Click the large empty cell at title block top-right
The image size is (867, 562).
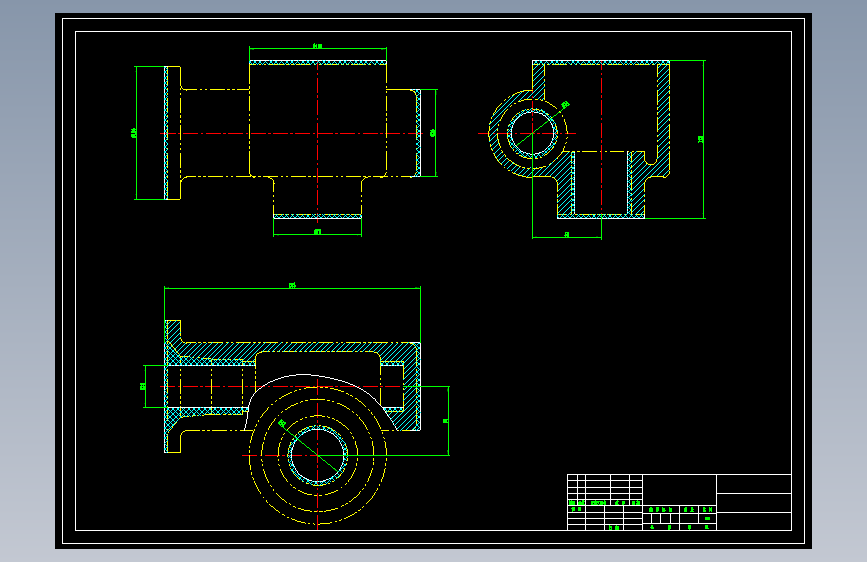point(754,484)
